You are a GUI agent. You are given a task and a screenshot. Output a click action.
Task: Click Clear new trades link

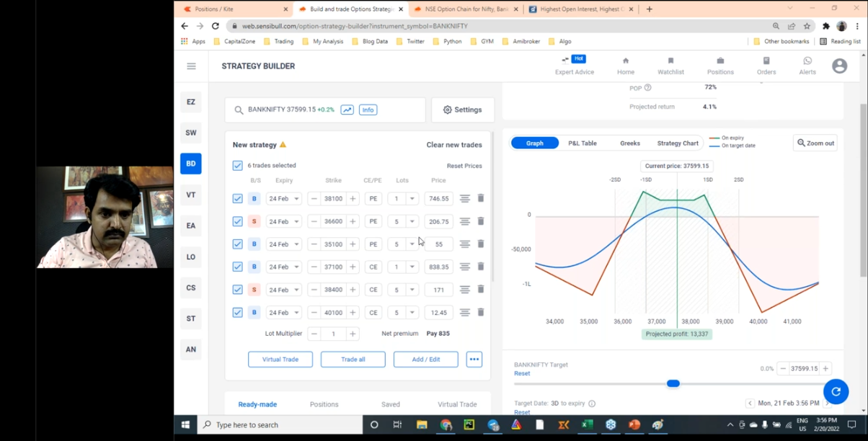pos(453,145)
